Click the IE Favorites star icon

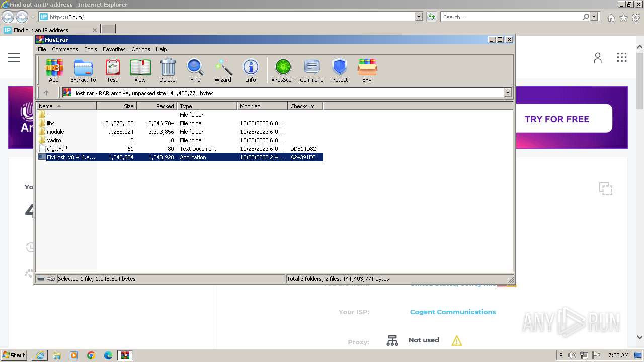[x=623, y=18]
